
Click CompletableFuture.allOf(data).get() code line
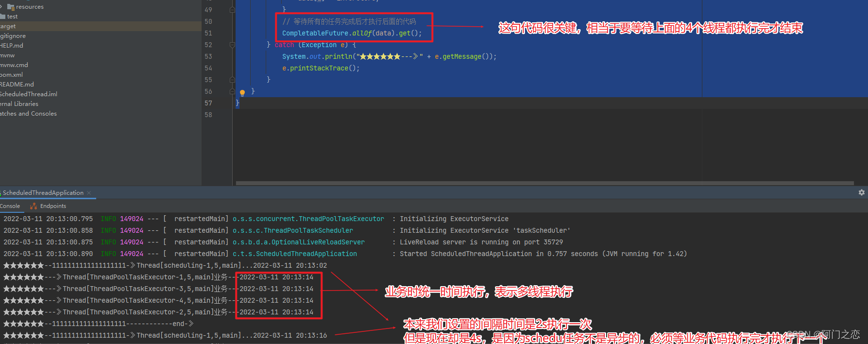[x=352, y=33]
